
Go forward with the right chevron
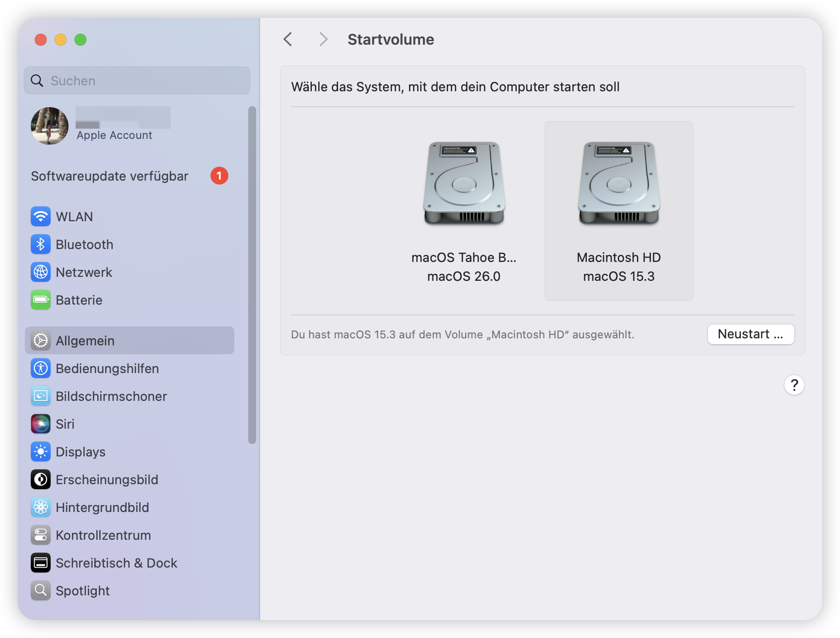(323, 39)
